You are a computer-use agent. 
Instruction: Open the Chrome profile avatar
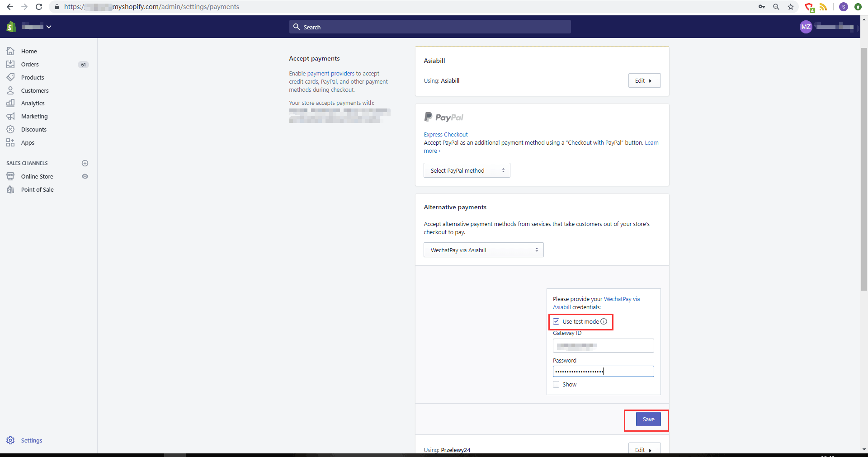click(x=844, y=7)
